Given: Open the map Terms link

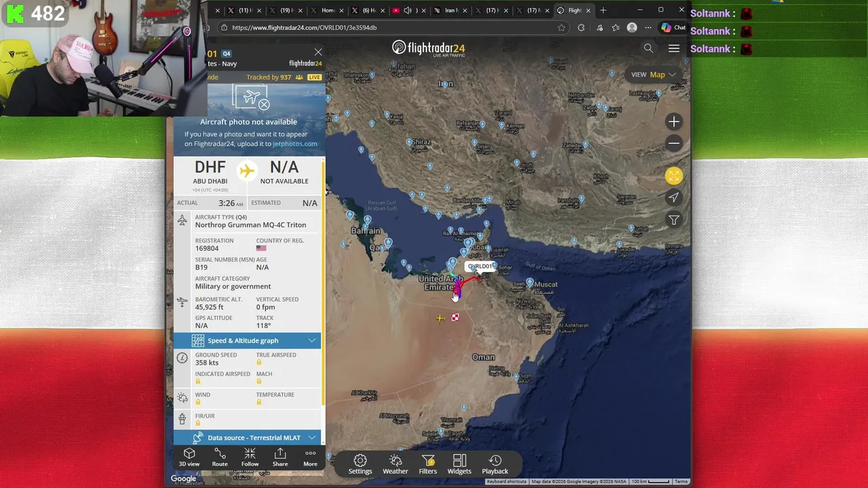Looking at the screenshot, I should (x=681, y=482).
